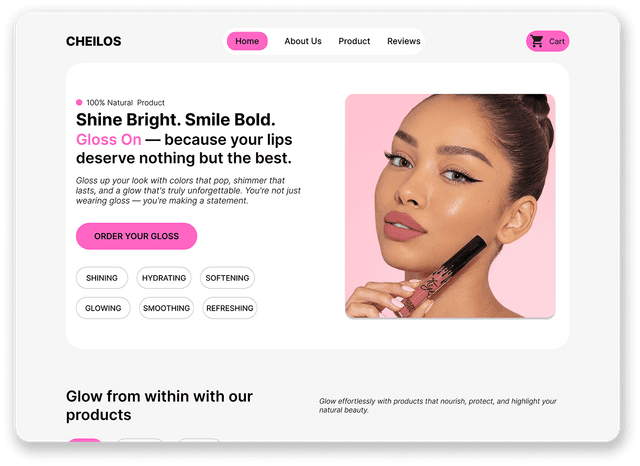Navigate to Reviews section

coord(404,41)
